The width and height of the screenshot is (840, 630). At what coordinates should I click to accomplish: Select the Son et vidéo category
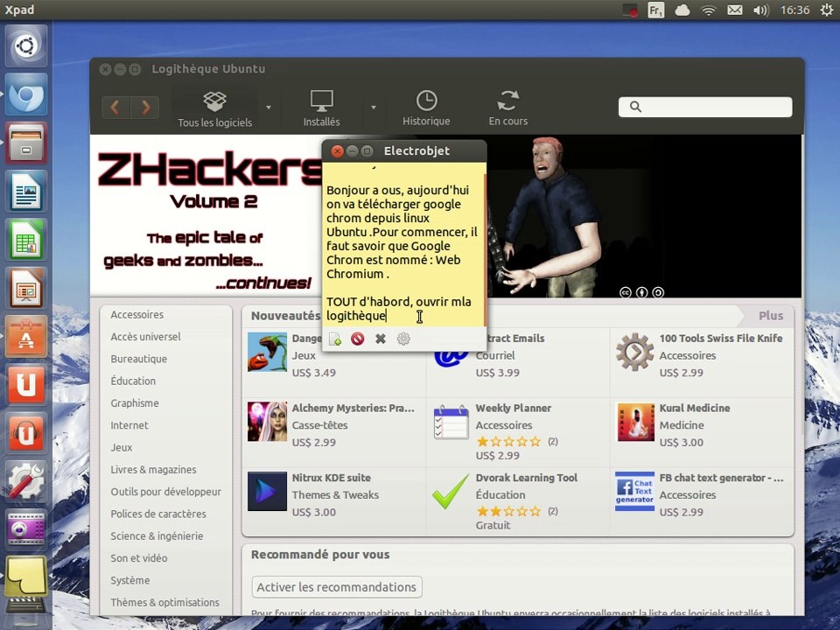[139, 558]
